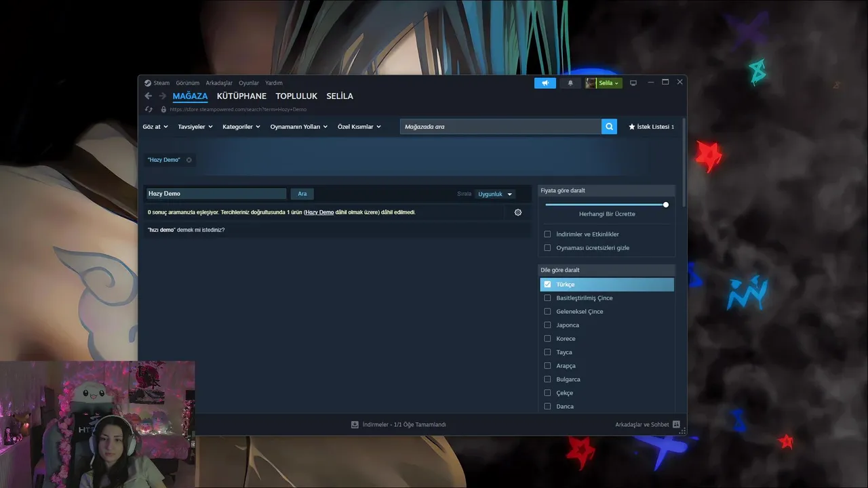Screen dimensions: 868x488
Task: Expand the Kategoriler dropdown
Action: (x=241, y=127)
